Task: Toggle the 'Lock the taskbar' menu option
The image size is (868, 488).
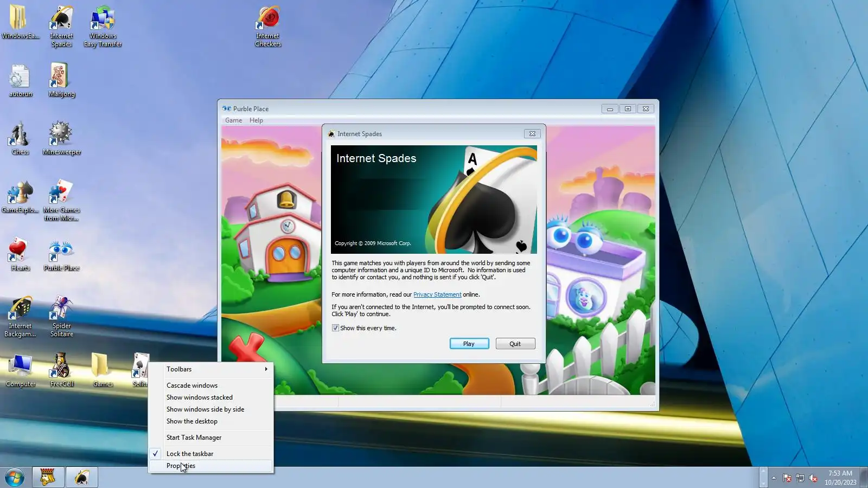Action: point(211,454)
